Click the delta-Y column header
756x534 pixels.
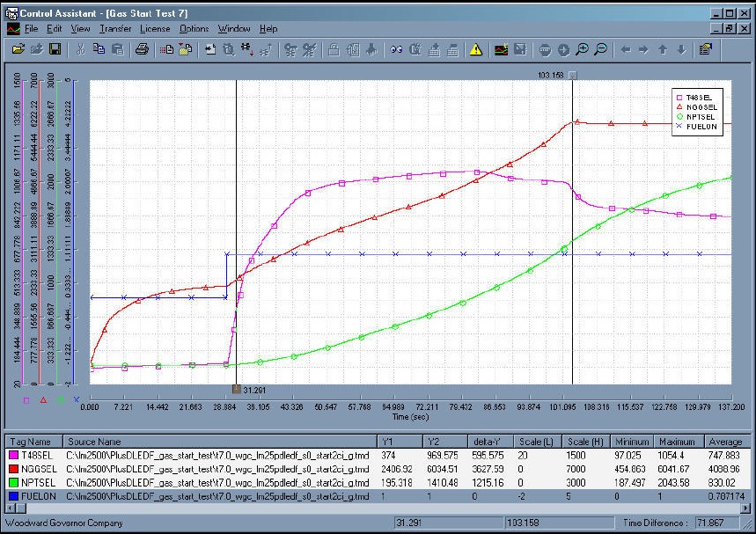(490, 442)
